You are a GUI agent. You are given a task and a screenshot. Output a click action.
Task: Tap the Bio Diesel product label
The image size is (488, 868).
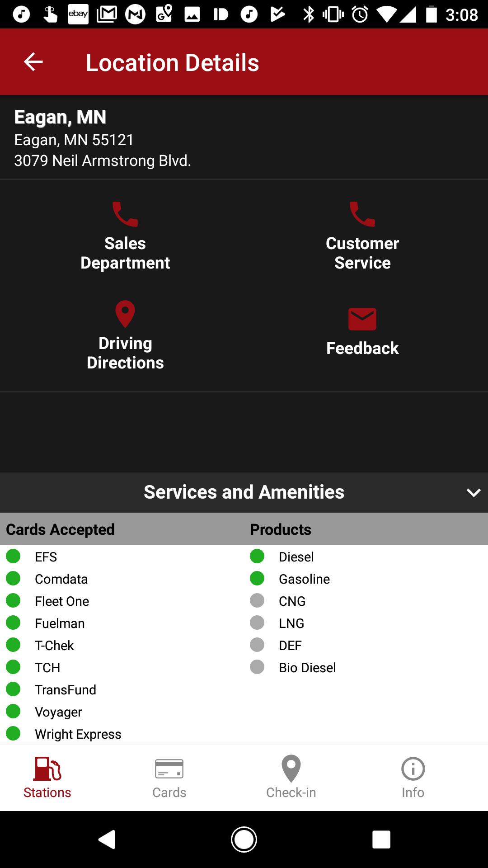[x=307, y=668]
